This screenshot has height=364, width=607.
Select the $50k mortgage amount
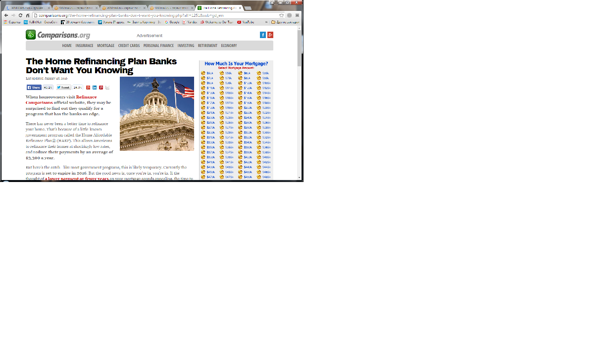210,73
